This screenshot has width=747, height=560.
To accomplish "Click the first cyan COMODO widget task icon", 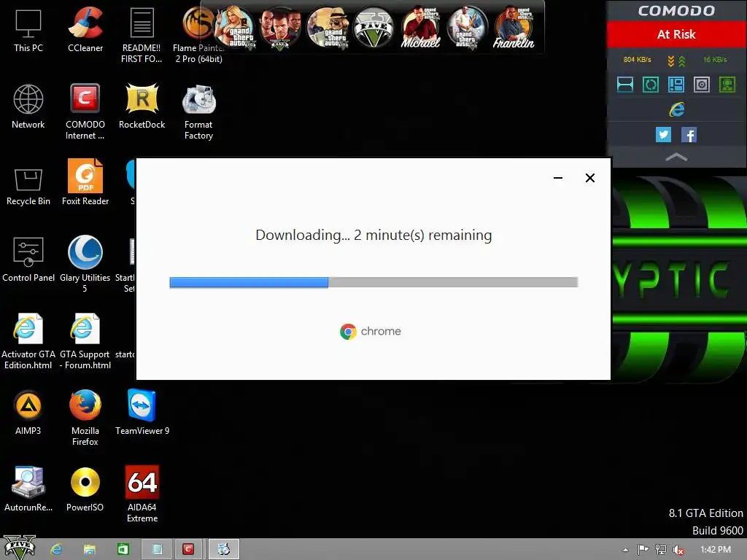I will (625, 85).
